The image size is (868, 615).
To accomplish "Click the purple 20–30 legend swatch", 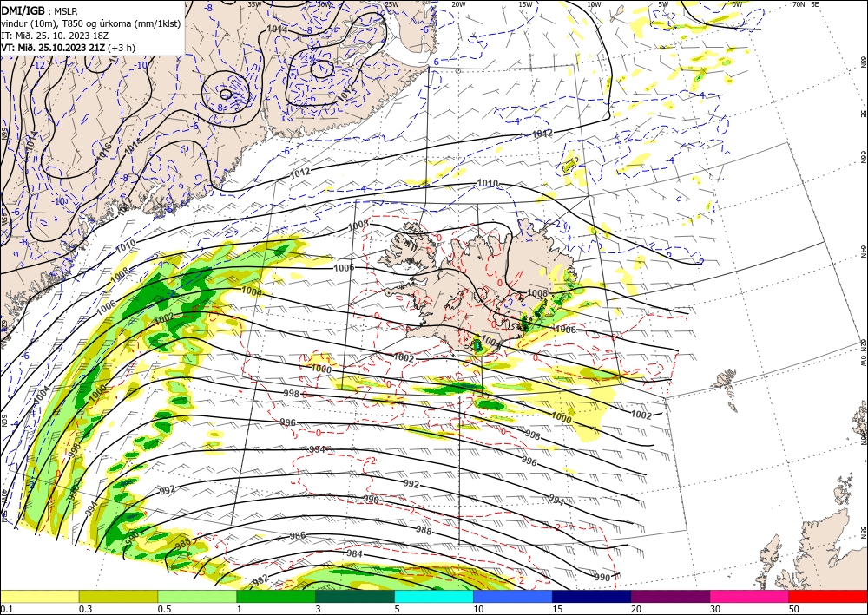I will (x=670, y=596).
